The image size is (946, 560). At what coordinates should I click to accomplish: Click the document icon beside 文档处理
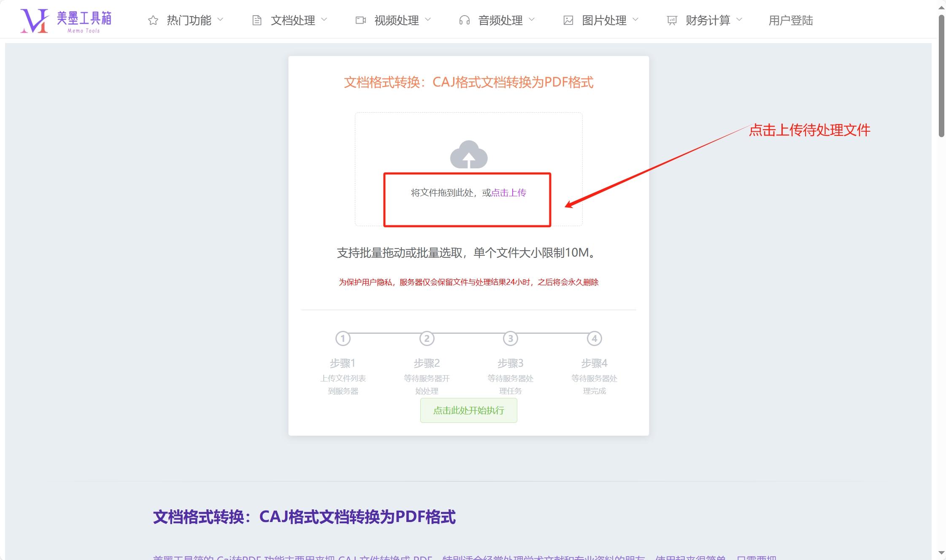(x=257, y=19)
